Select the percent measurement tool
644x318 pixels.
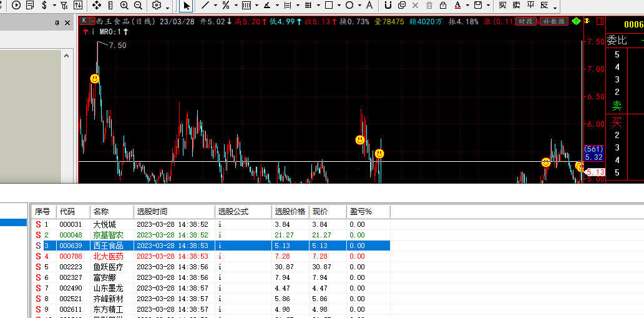pyautogui.click(x=225, y=6)
